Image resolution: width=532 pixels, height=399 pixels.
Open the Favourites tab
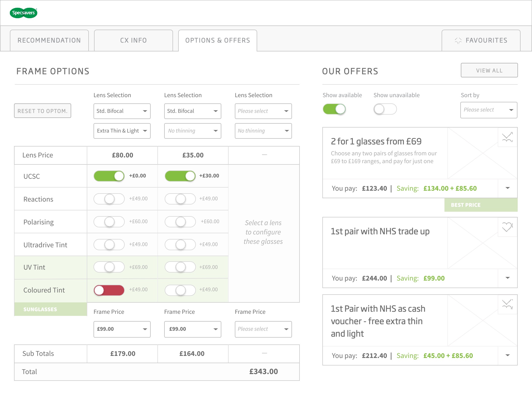481,41
